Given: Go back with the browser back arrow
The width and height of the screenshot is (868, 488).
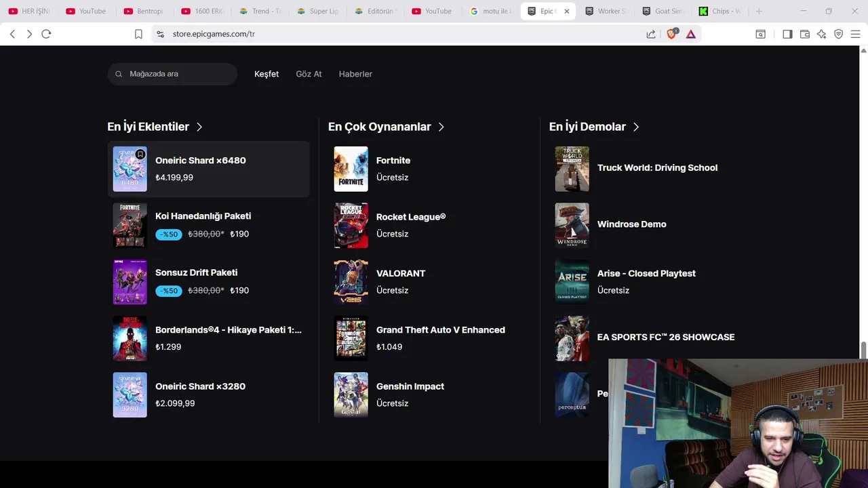Looking at the screenshot, I should pyautogui.click(x=12, y=34).
